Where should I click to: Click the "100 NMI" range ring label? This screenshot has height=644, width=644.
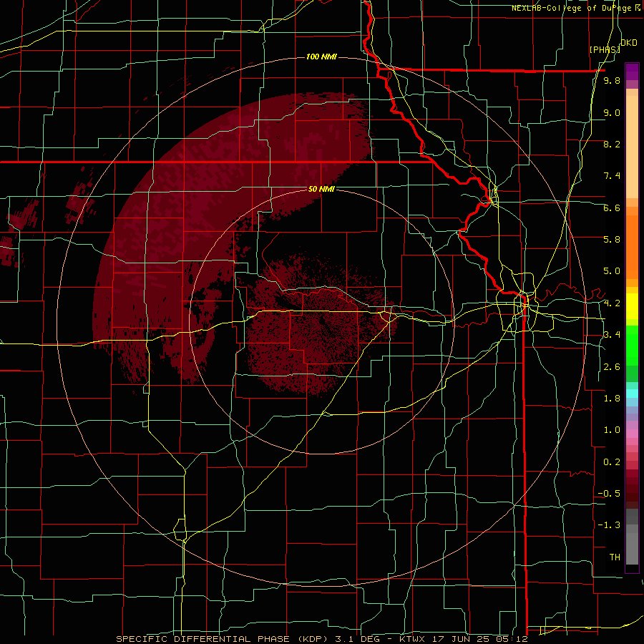(x=321, y=57)
